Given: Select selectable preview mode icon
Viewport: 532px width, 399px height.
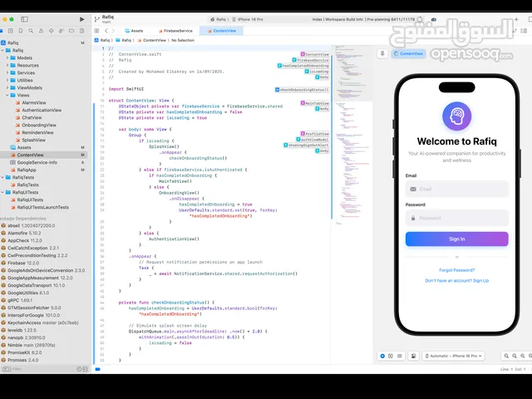Looking at the screenshot, I should (391, 356).
